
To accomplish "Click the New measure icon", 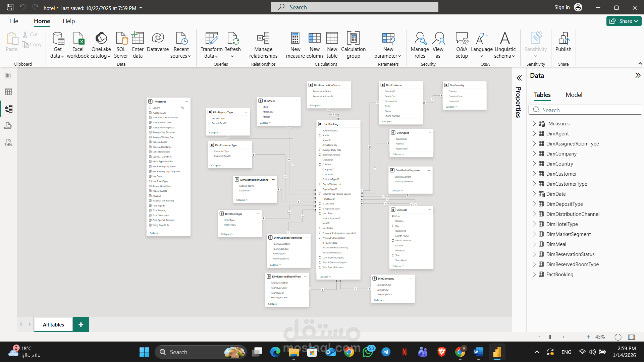I will coord(295,39).
